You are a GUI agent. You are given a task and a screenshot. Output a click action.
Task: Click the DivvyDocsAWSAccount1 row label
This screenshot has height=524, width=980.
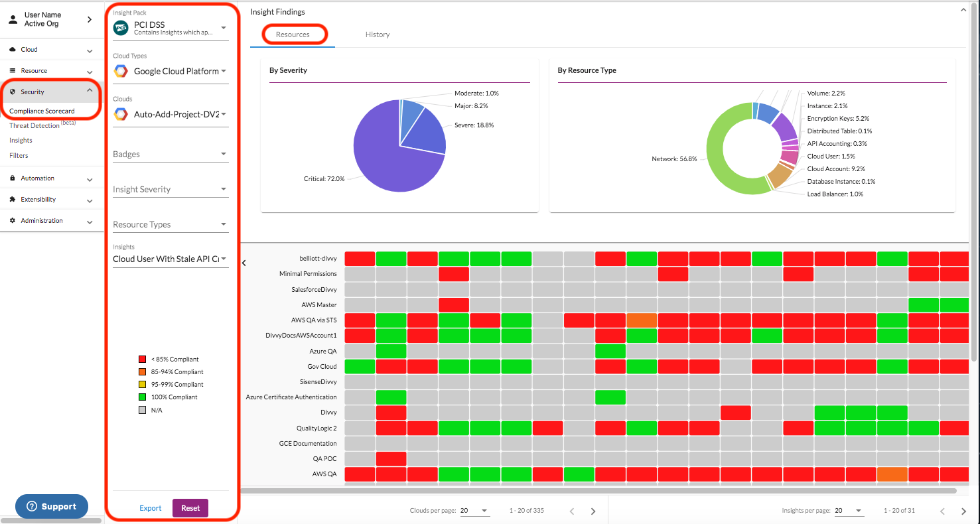(302, 336)
